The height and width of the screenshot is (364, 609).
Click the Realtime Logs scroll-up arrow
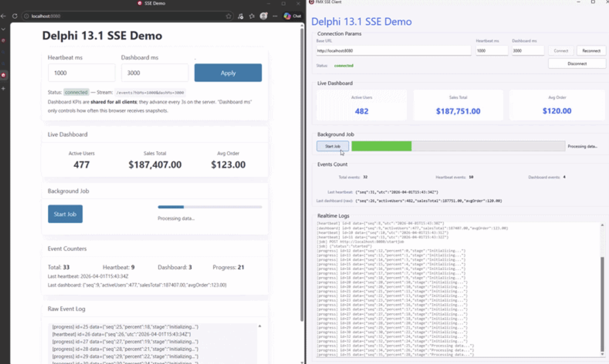coord(602,225)
